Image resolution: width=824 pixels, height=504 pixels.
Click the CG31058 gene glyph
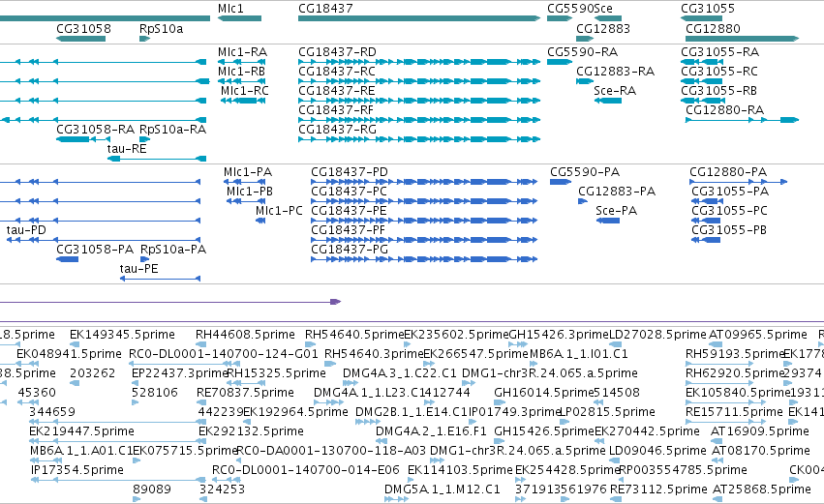click(x=80, y=39)
